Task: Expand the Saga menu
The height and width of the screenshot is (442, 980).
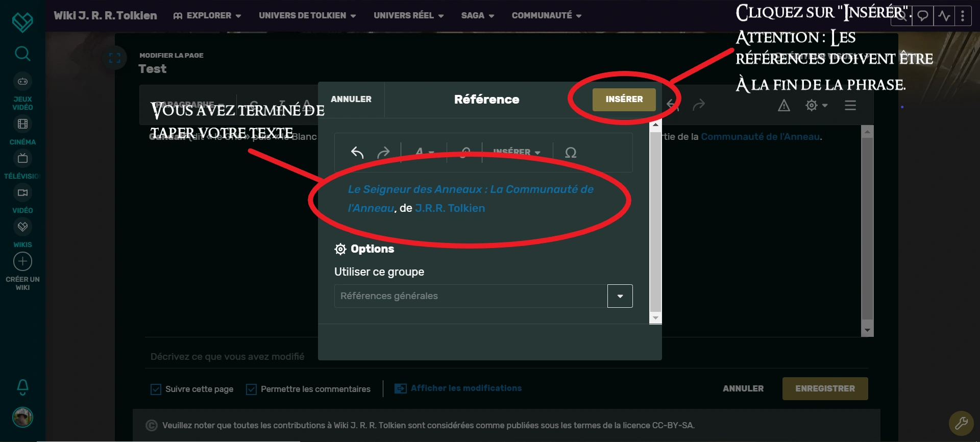Action: (x=478, y=16)
